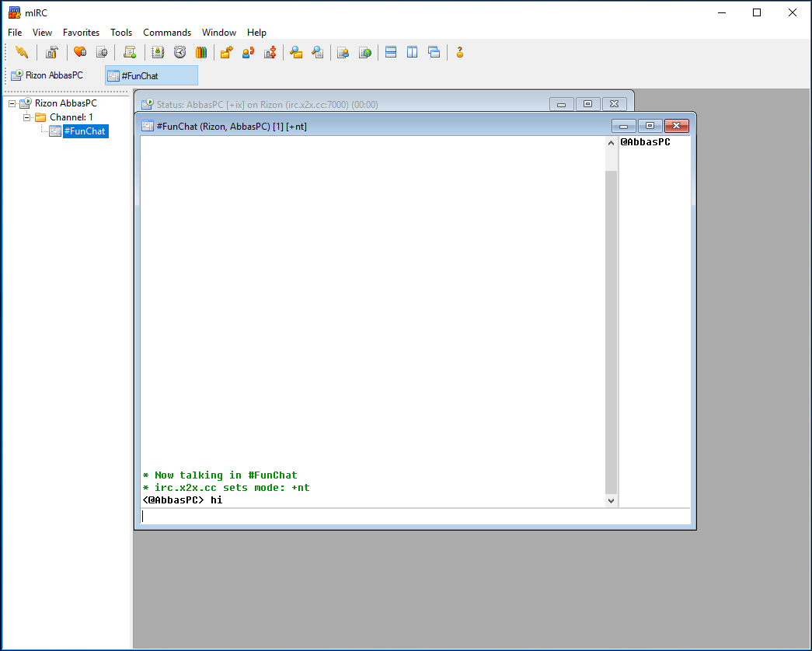Image resolution: width=812 pixels, height=651 pixels.
Task: Click the chat message input box
Action: point(415,517)
